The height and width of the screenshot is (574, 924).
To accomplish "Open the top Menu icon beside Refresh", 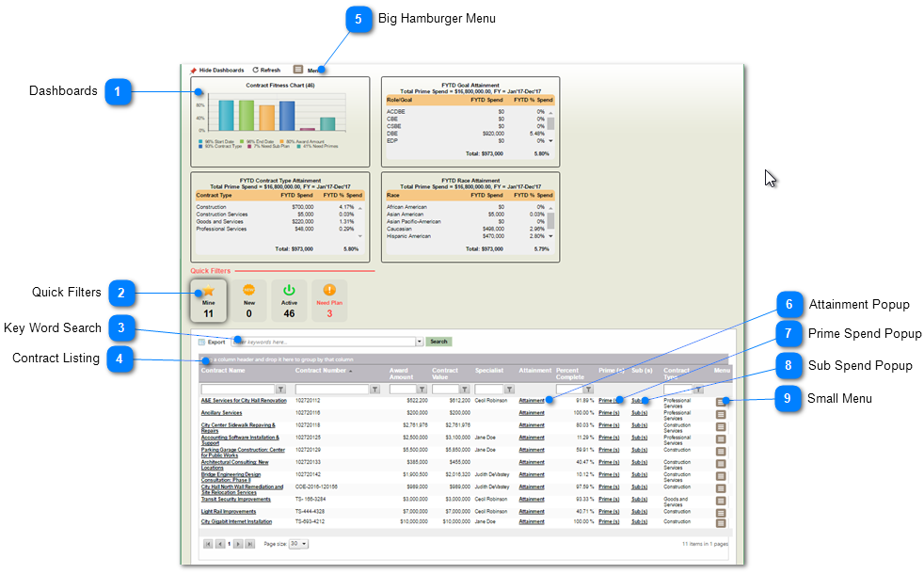I will click(x=298, y=70).
